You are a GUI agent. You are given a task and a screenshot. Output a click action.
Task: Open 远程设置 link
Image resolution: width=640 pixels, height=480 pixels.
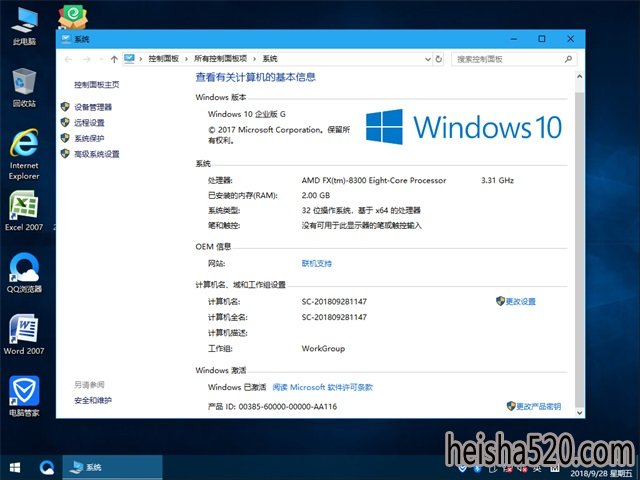89,122
